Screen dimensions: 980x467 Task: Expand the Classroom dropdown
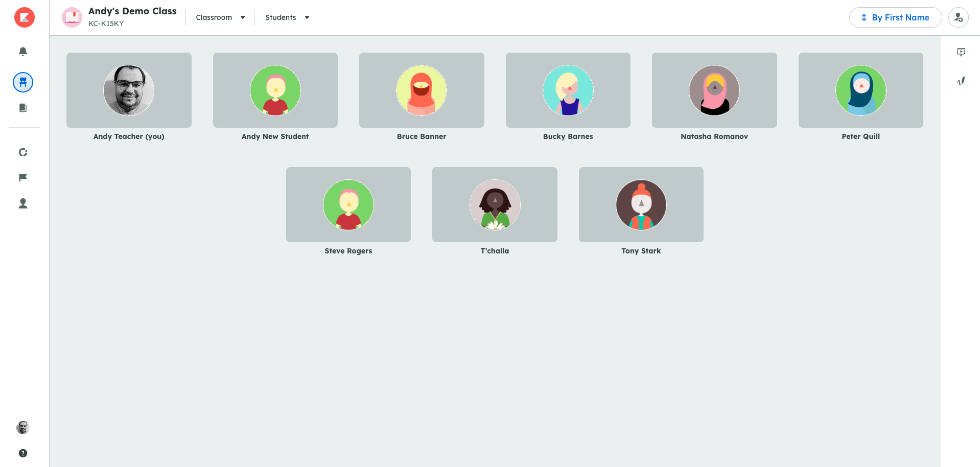[x=220, y=17]
